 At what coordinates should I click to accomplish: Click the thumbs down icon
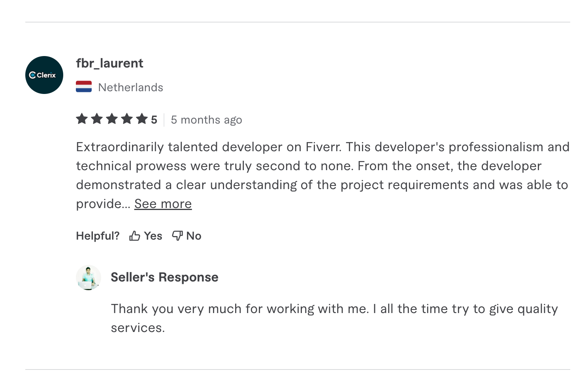177,236
